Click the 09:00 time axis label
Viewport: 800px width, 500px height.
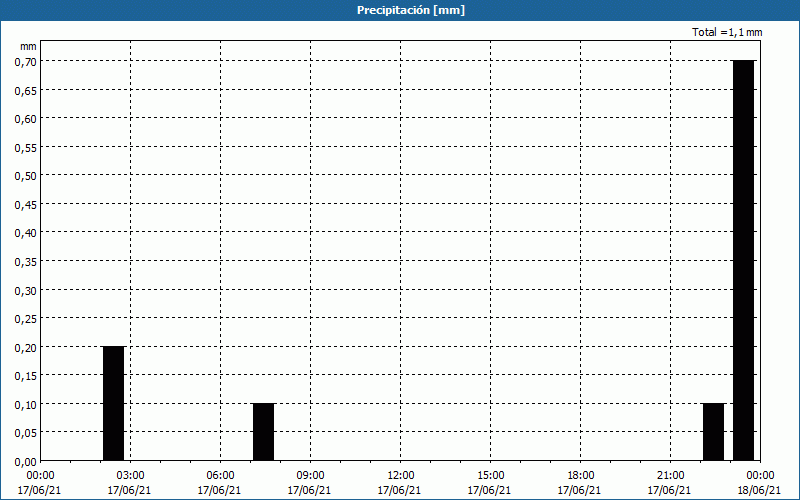tap(310, 476)
